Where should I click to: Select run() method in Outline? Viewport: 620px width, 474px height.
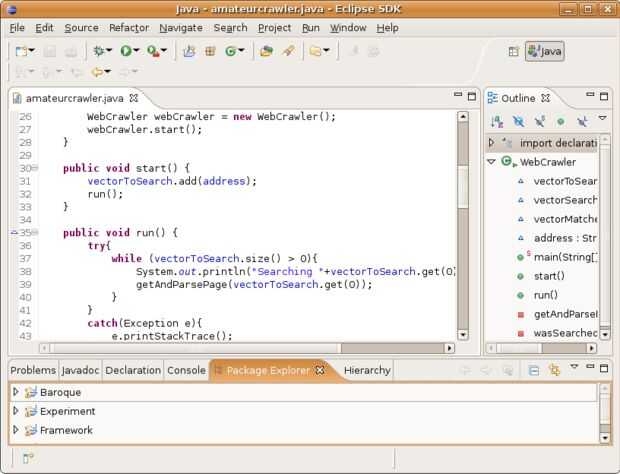point(546,295)
